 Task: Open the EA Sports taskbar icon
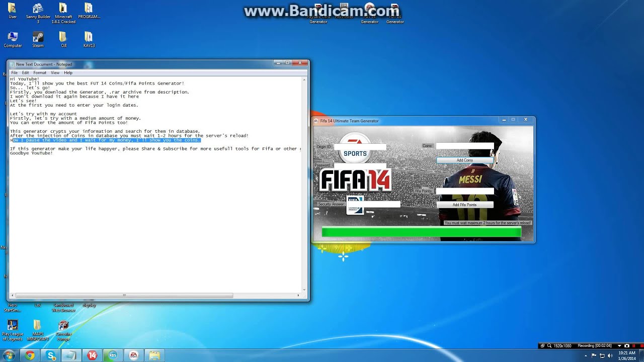click(133, 355)
